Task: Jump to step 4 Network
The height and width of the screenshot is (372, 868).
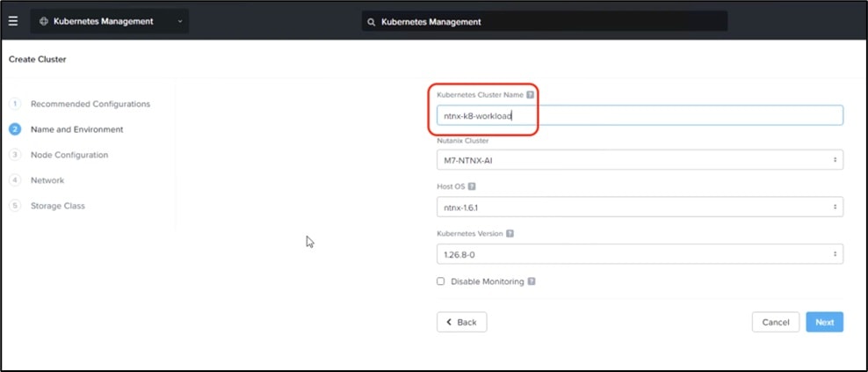Action: point(47,181)
